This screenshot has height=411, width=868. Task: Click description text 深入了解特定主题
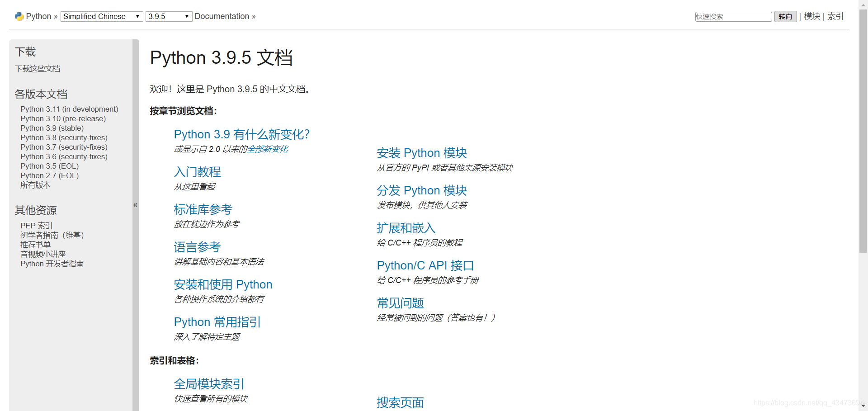tap(207, 337)
